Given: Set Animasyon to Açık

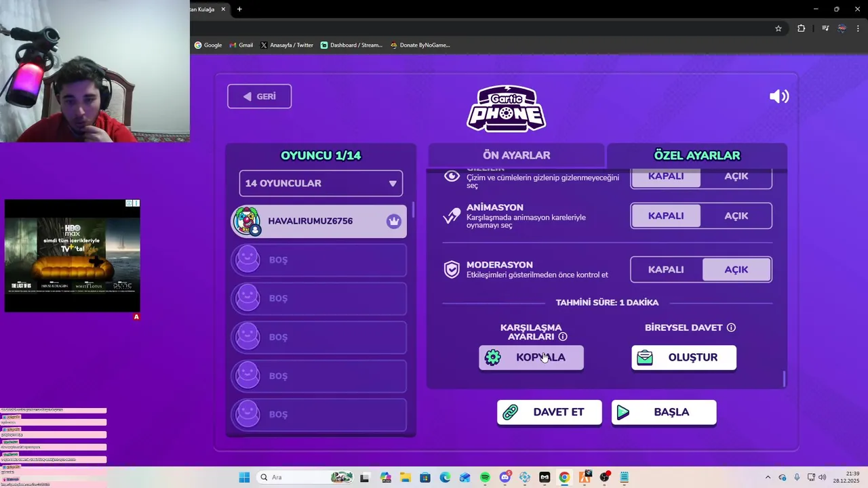Looking at the screenshot, I should [736, 216].
